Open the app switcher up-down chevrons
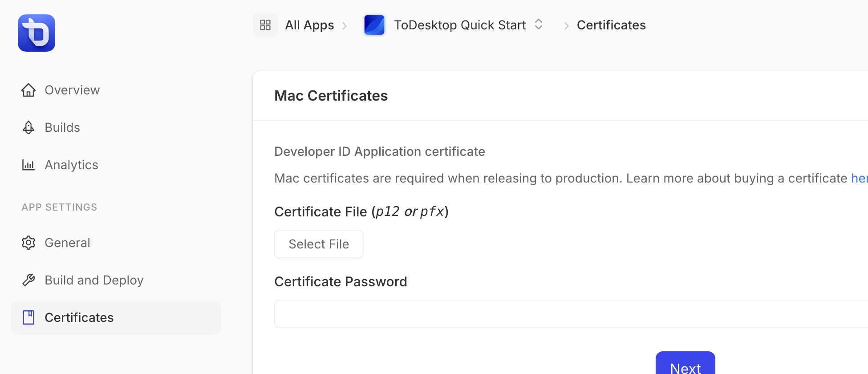The image size is (868, 374). point(539,24)
